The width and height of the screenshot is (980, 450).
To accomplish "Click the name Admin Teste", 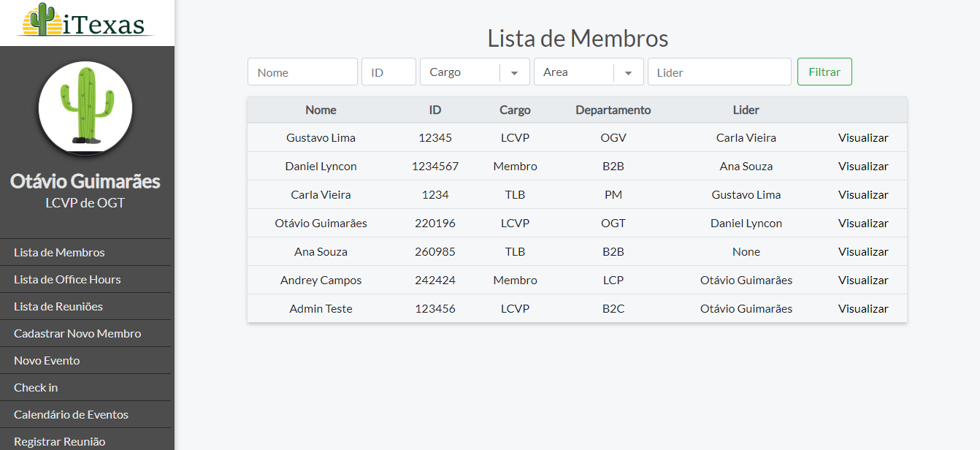I will pyautogui.click(x=321, y=308).
